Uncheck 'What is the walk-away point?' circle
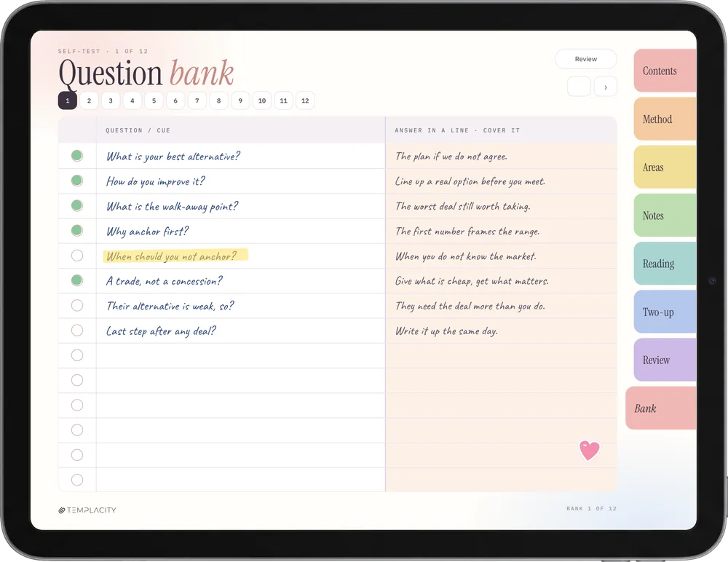This screenshot has height=562, width=728. pyautogui.click(x=77, y=205)
